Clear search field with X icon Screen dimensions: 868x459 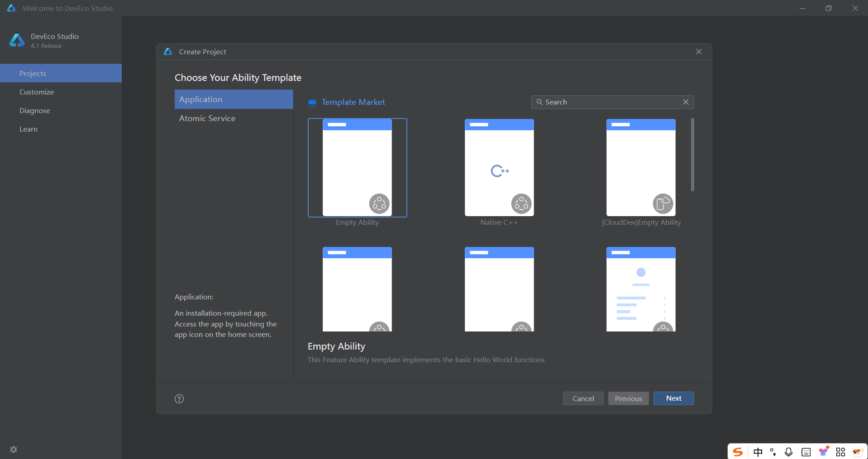point(686,102)
